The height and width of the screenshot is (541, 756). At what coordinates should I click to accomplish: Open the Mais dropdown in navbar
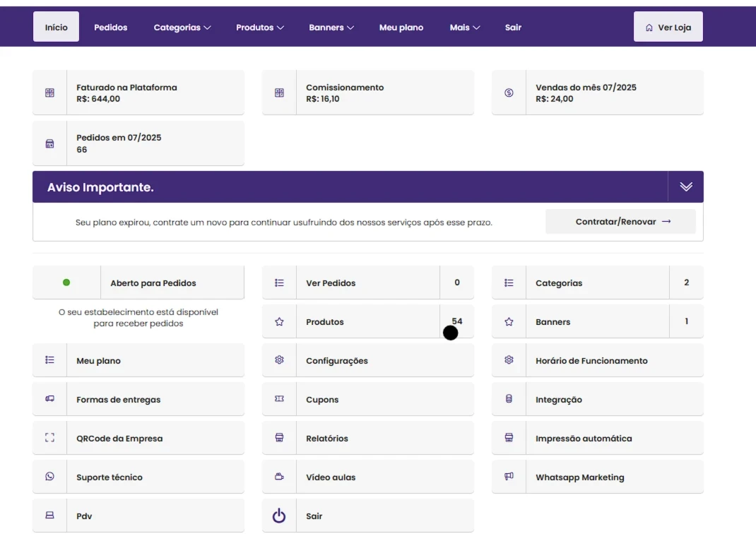(x=464, y=28)
